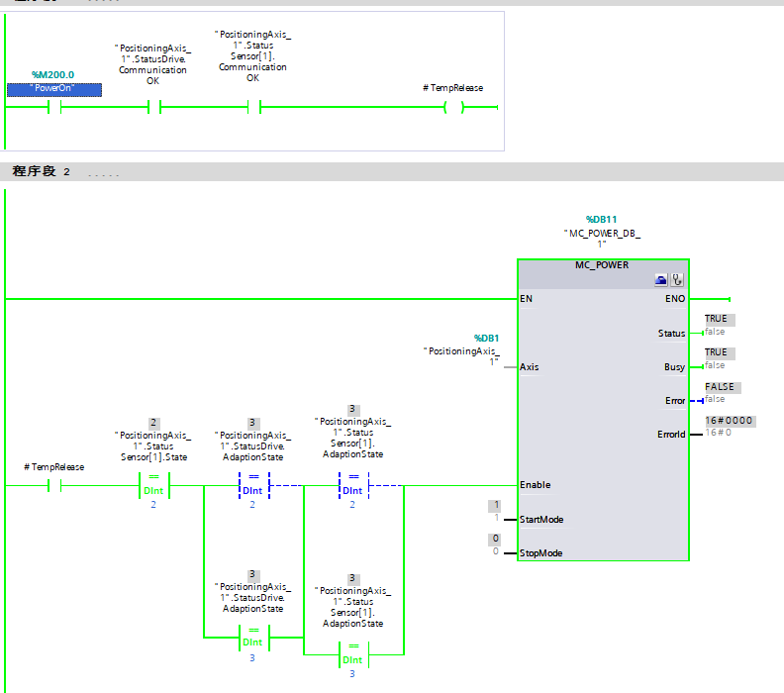This screenshot has height=693, width=784.
Task: Select the Sensor[1].State equals 2 comparator
Action: [153, 486]
